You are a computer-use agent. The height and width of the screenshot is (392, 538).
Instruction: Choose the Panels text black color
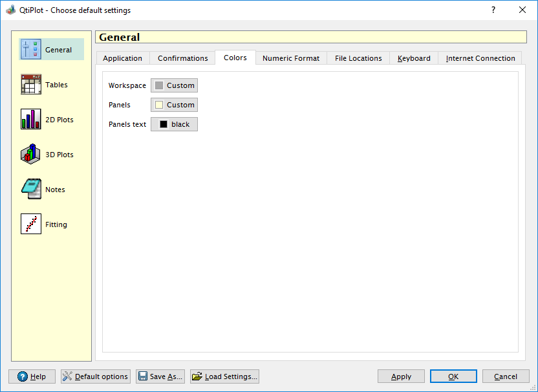click(x=174, y=124)
